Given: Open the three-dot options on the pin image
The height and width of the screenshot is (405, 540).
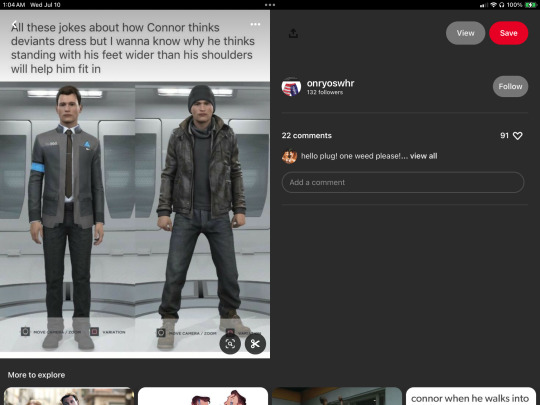Looking at the screenshot, I should click(255, 24).
